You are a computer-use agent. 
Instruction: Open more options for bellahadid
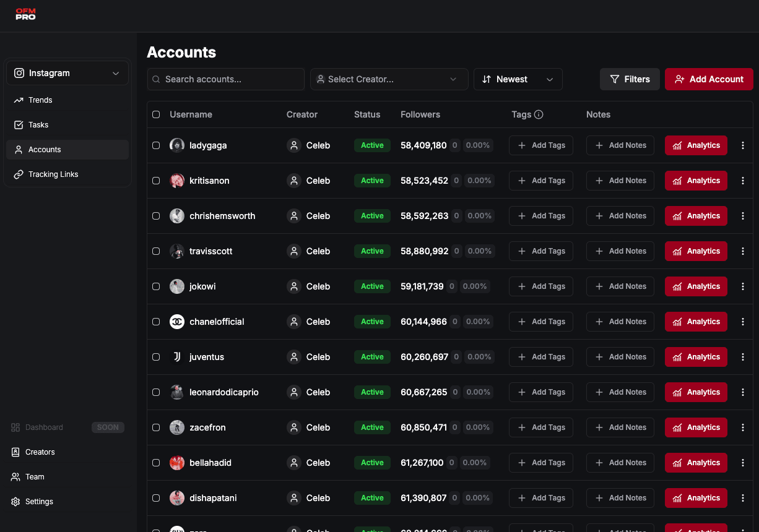click(x=743, y=463)
